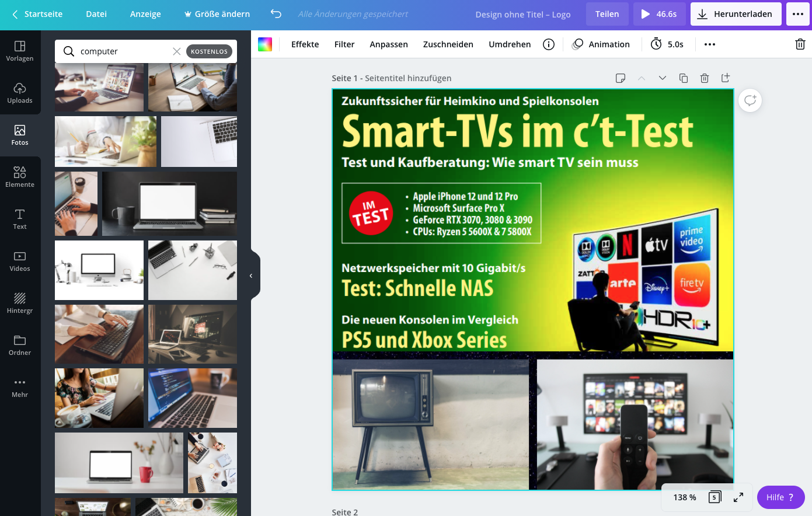The image size is (812, 516).
Task: Select the laptop with red mug photo
Action: click(119, 463)
